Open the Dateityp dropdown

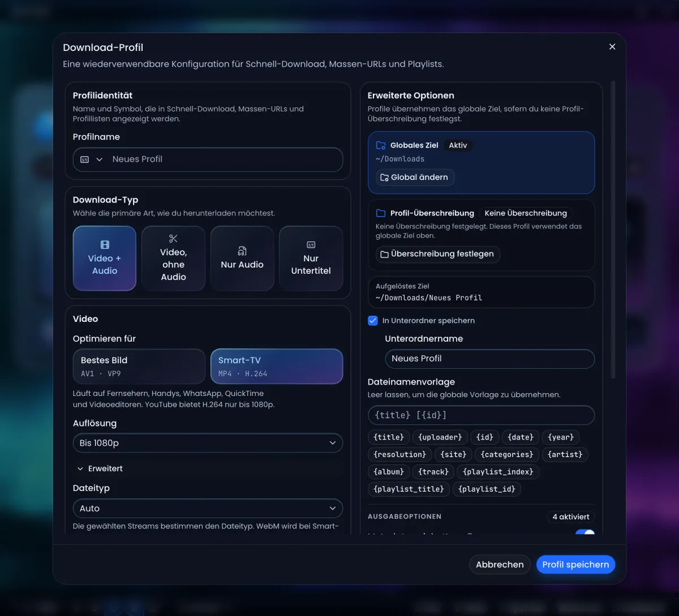click(x=208, y=508)
